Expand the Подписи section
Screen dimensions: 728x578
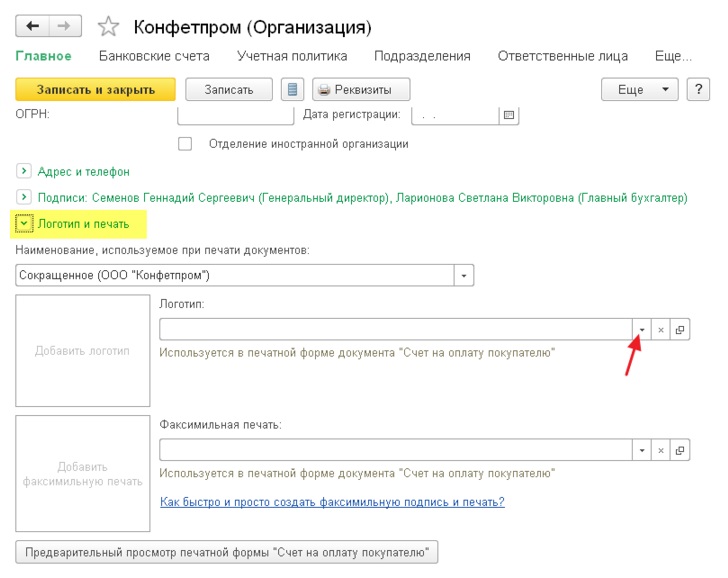[24, 197]
